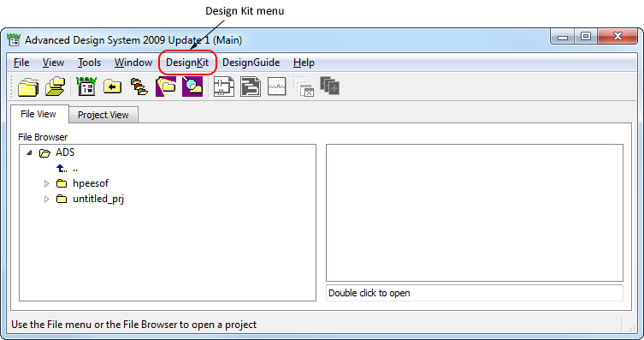Open the DesignKit menu

tap(187, 63)
